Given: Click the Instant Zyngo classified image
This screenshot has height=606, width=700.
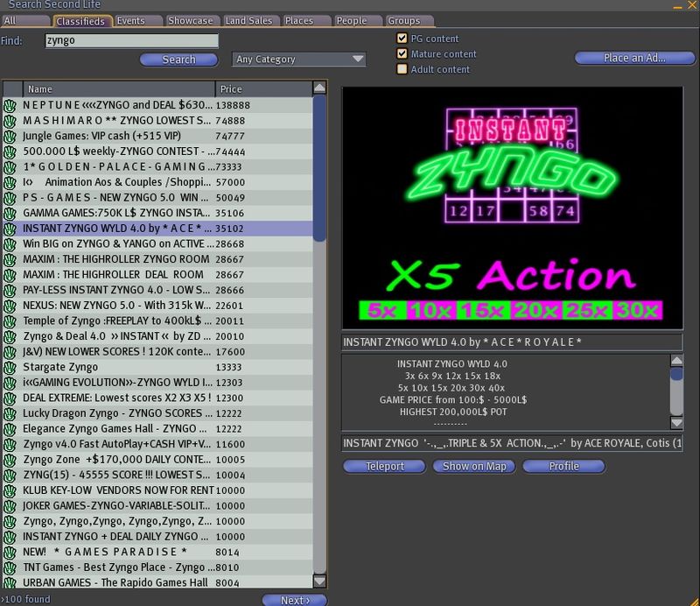Looking at the screenshot, I should click(x=513, y=208).
